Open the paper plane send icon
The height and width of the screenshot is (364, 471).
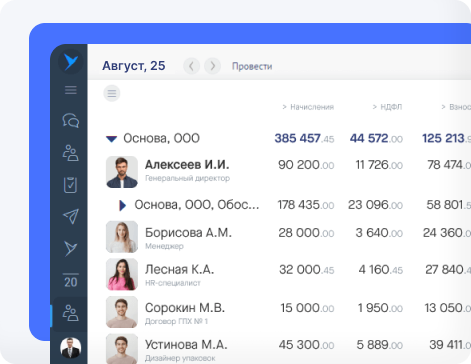71,216
